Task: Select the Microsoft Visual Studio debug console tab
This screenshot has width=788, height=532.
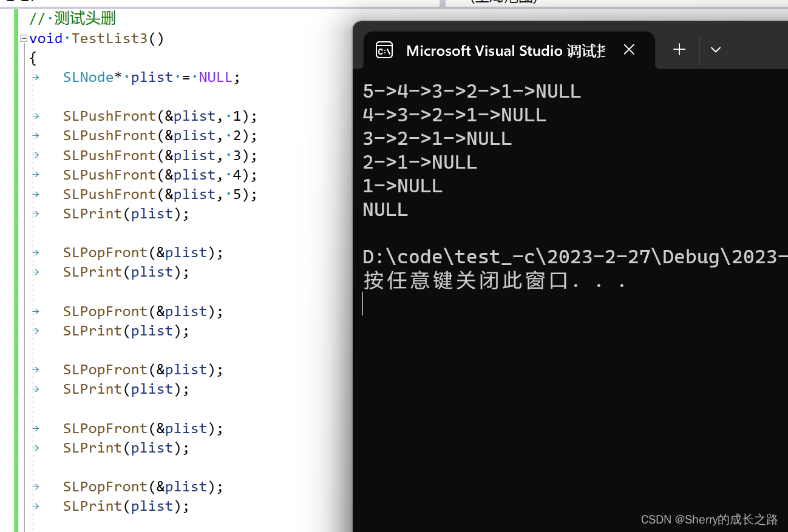Action: coord(509,50)
